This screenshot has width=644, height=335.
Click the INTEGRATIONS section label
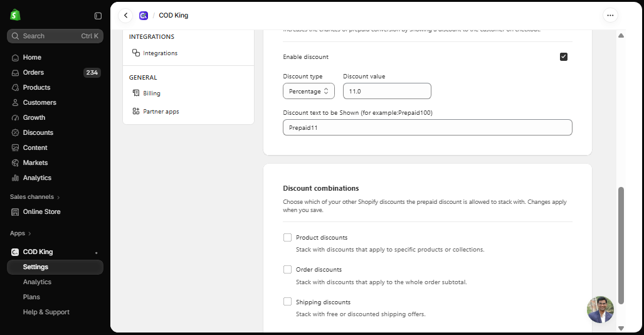point(152,36)
